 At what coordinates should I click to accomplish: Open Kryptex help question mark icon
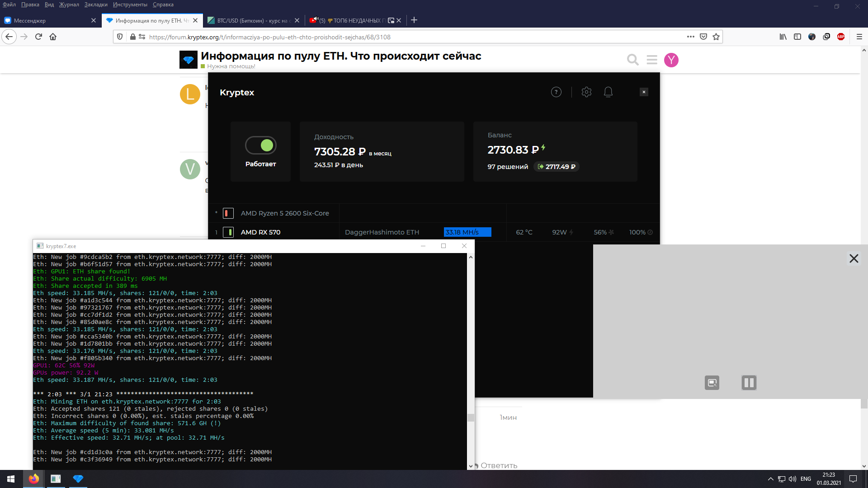coord(556,92)
